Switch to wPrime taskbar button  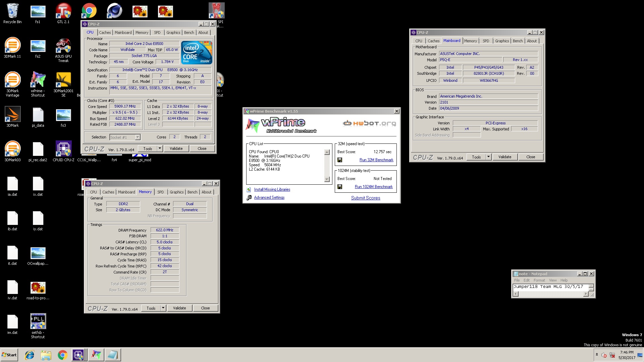point(96,355)
